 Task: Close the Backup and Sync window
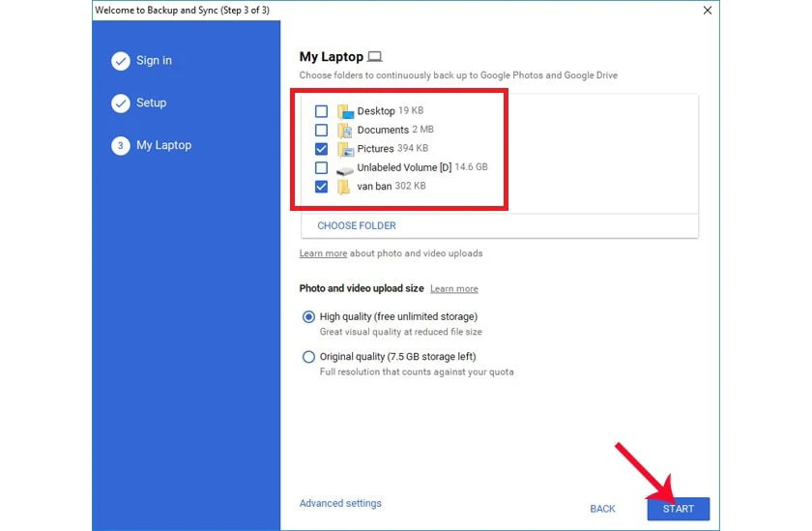click(708, 11)
